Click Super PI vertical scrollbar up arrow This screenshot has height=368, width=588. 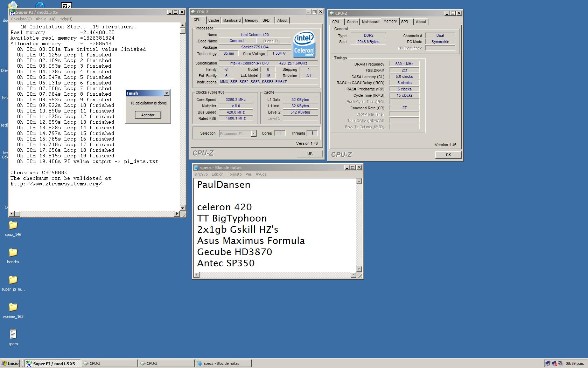point(182,26)
